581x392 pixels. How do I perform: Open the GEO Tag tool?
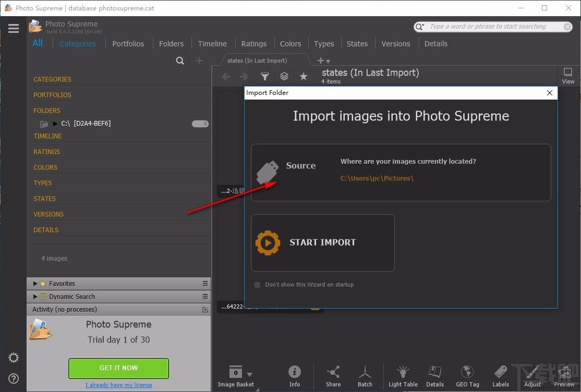point(467,376)
